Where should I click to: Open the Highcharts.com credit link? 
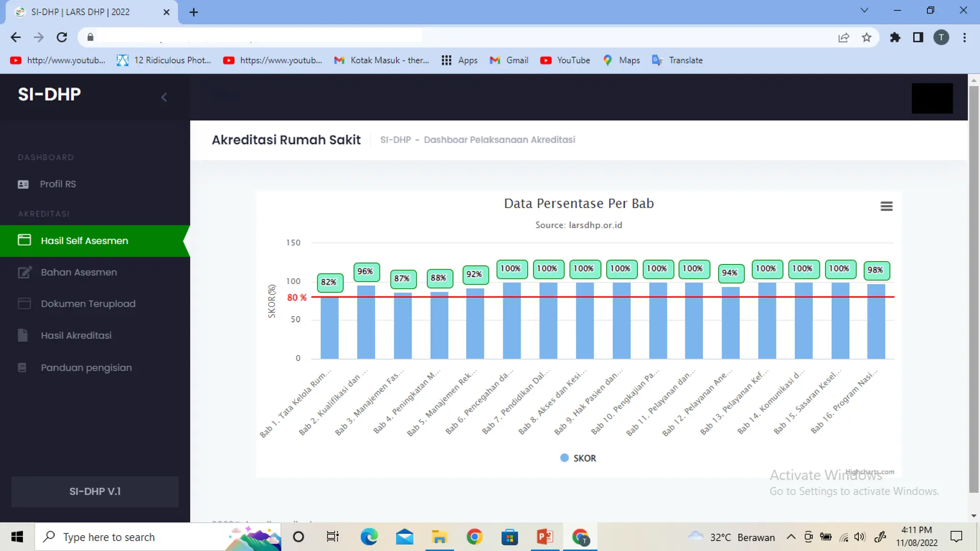point(869,472)
